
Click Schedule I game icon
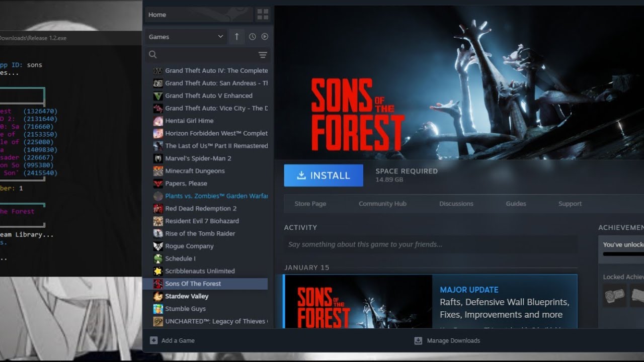pos(158,259)
